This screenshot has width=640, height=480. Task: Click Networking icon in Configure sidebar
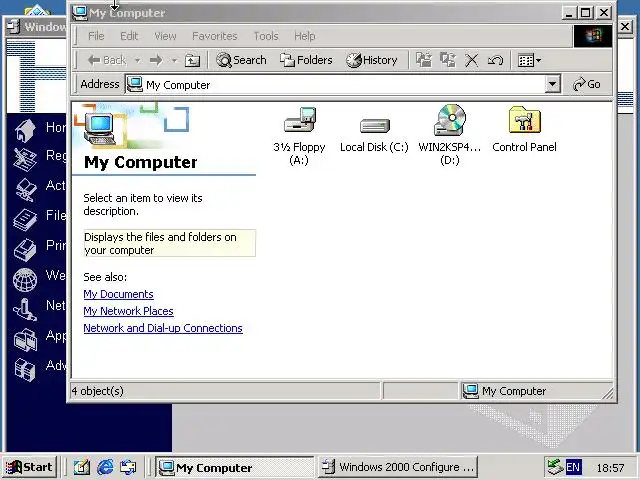pyautogui.click(x=24, y=309)
